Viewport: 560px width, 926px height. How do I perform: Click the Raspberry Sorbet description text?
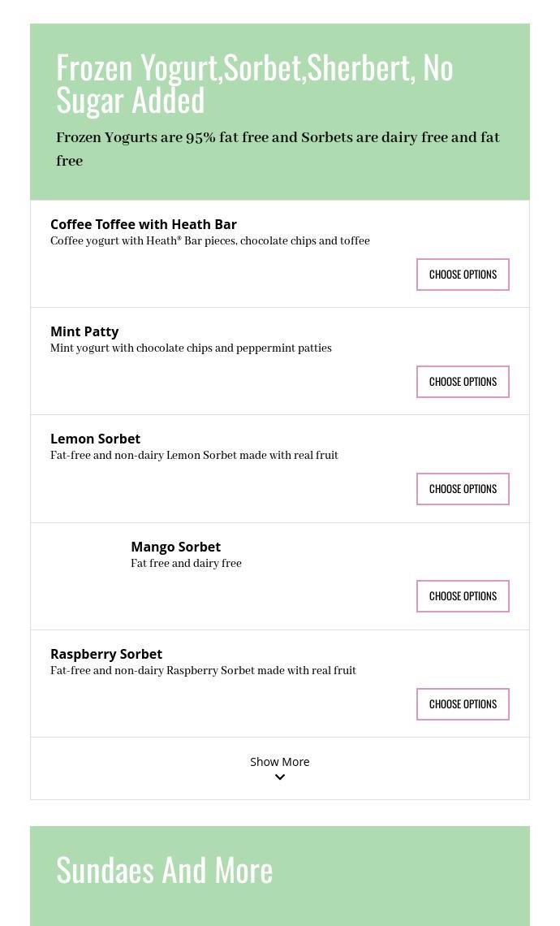203,671
